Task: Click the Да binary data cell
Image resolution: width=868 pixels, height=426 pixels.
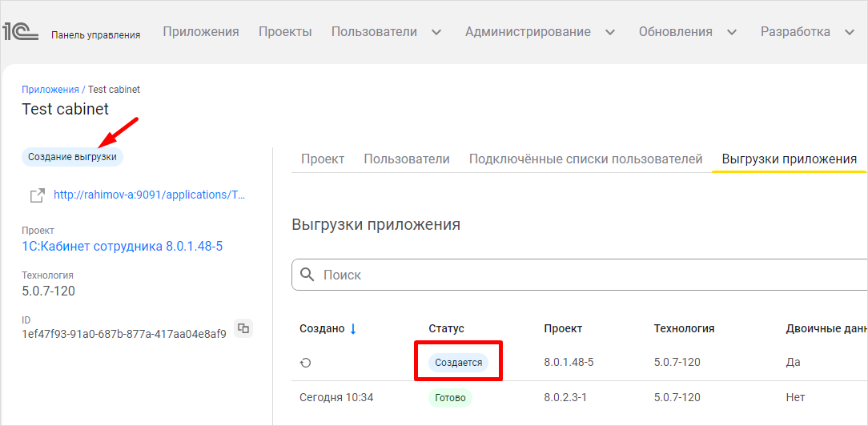Action: pyautogui.click(x=793, y=363)
